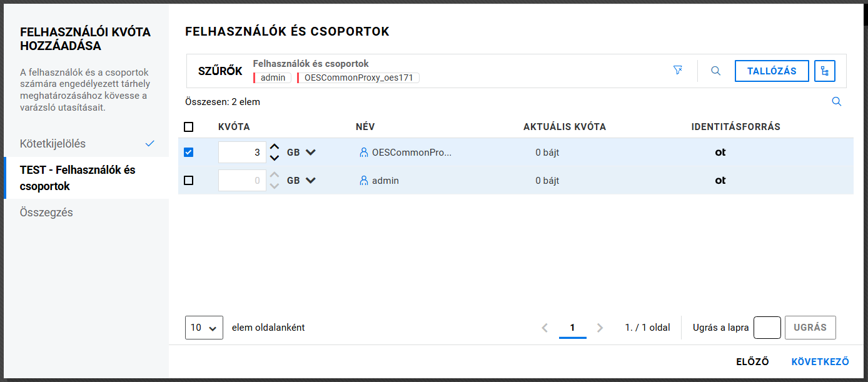Image resolution: width=868 pixels, height=382 pixels.
Task: Increase quota value for OESCommonPro row
Action: pos(274,147)
